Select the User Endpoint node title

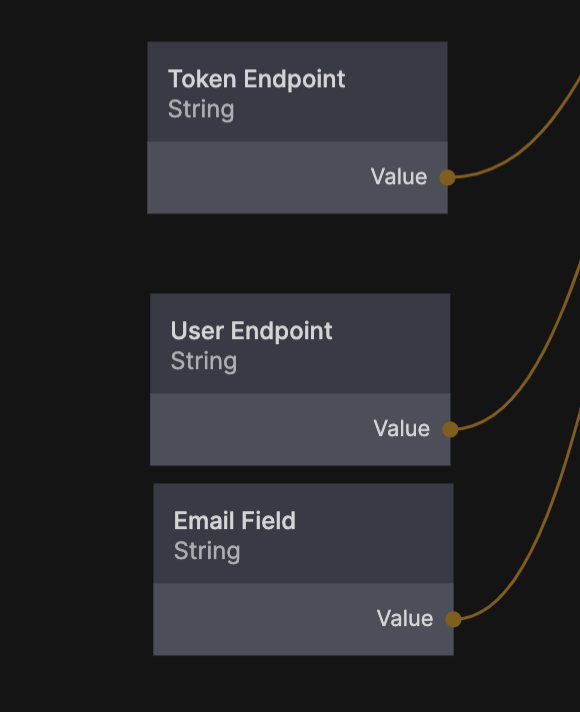coord(252,331)
